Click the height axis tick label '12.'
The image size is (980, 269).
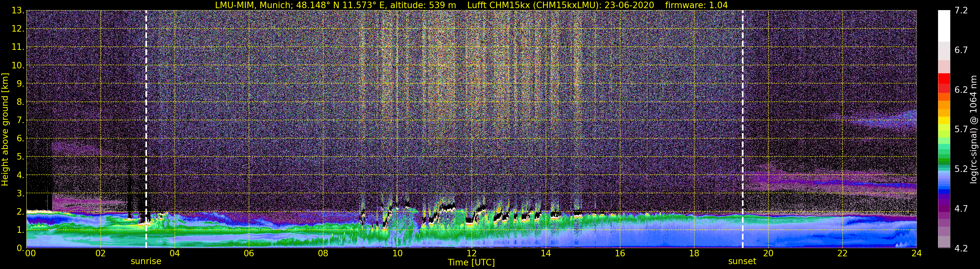point(18,29)
